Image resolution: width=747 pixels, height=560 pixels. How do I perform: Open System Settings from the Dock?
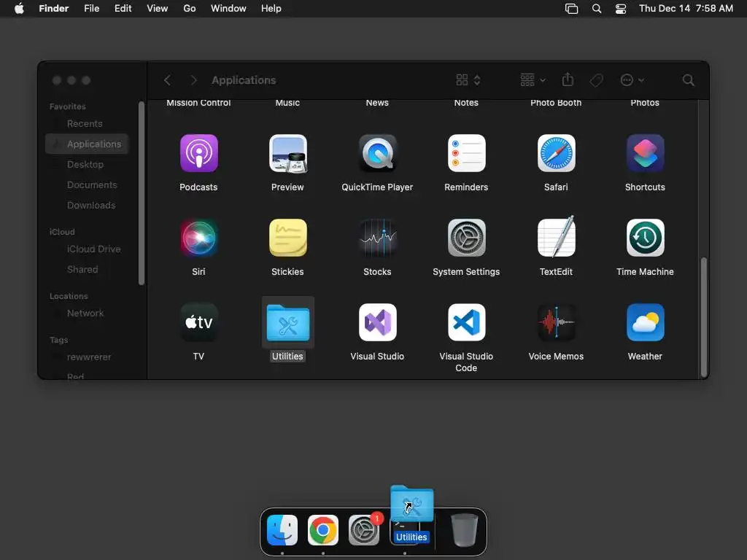coord(364,530)
